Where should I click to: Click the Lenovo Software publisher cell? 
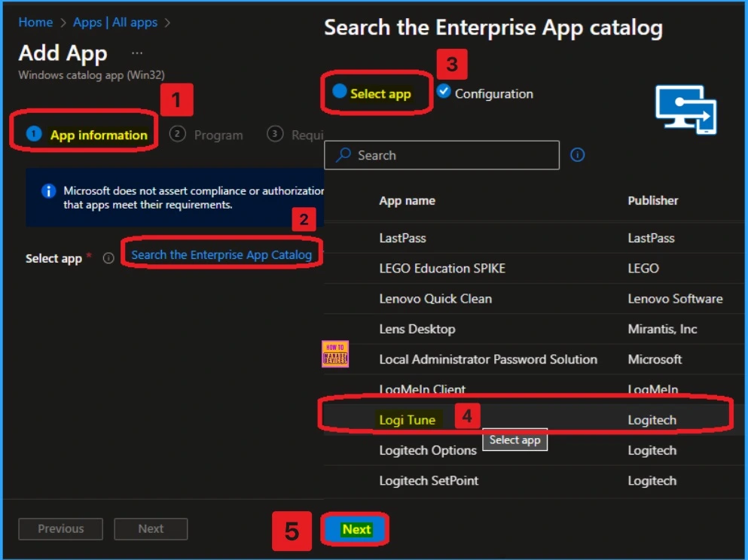tap(675, 299)
